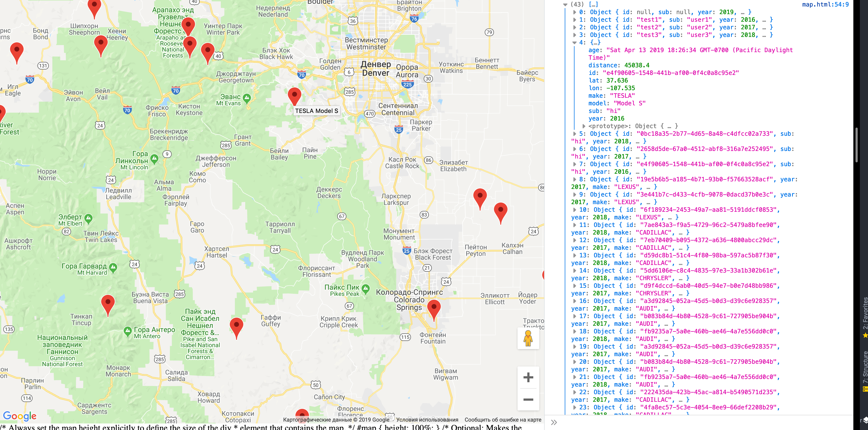Screen dimensions: 868x430
Task: Click the Mt Harvard green peak icon
Action: (113, 268)
